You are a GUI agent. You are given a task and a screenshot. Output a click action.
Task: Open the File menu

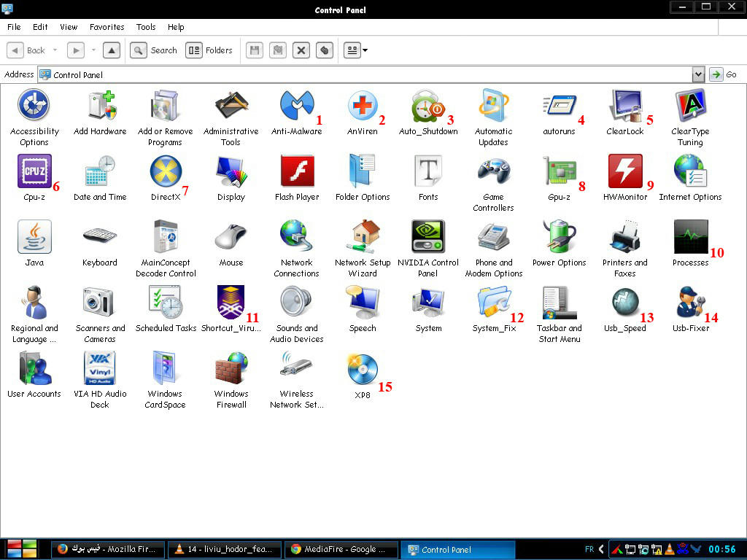coord(14,27)
